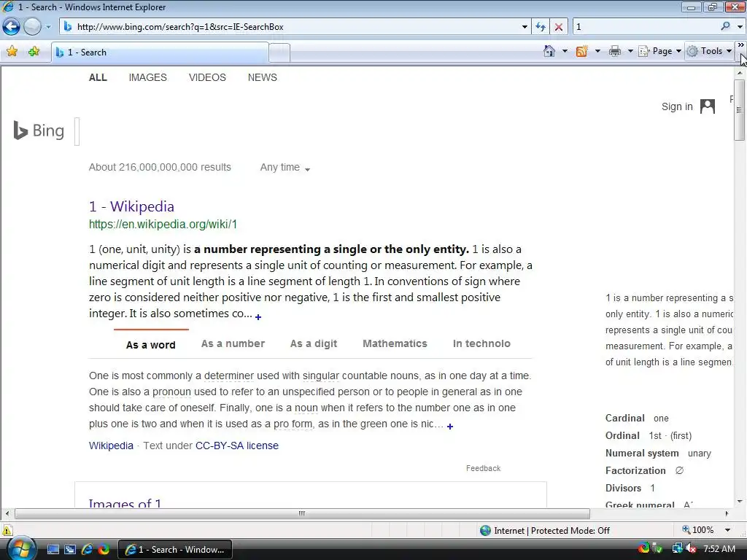
Task: Expand the 'As a word' text plus icon
Action: click(450, 426)
